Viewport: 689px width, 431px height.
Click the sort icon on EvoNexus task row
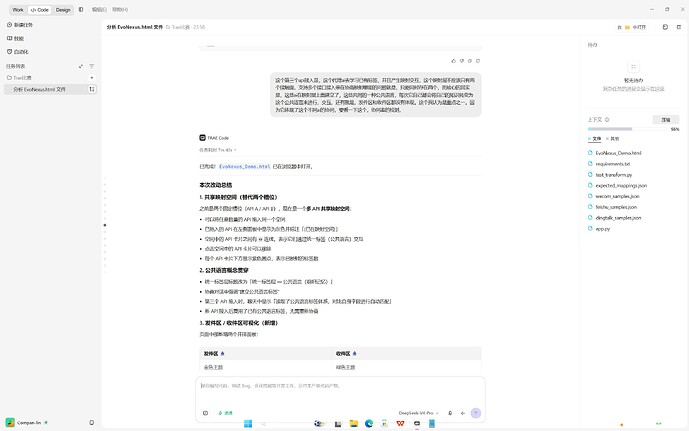[92, 89]
